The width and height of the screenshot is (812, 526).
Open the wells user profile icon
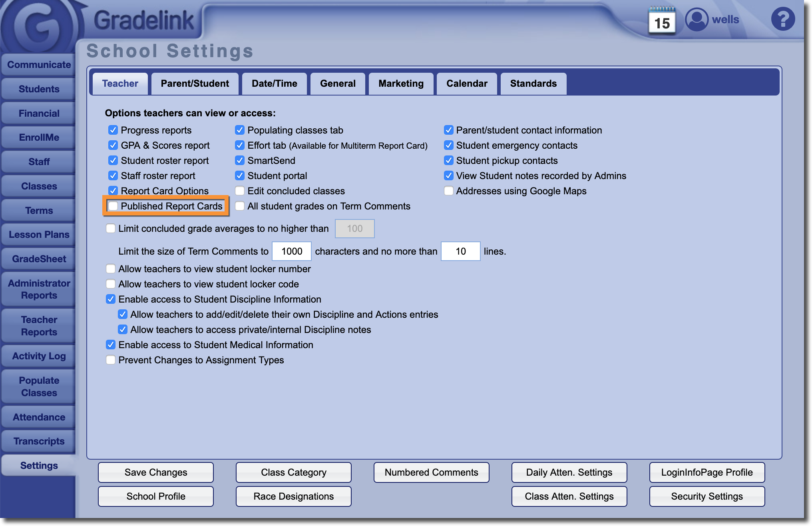coord(697,20)
